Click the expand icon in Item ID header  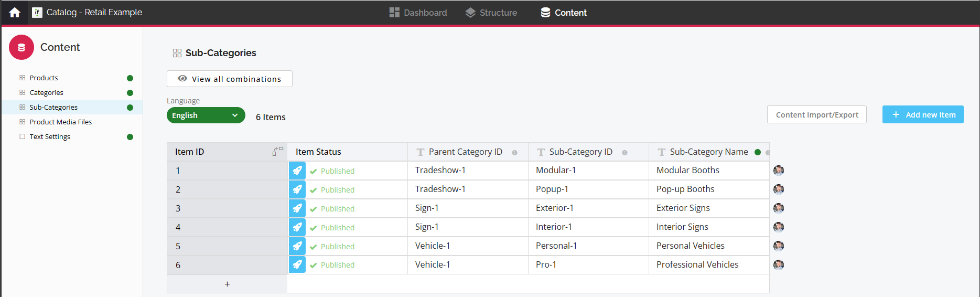click(x=277, y=151)
